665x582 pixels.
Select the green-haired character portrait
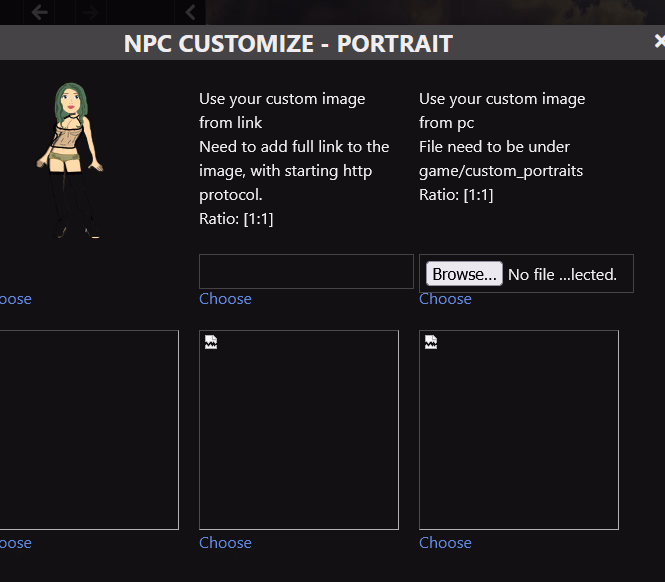coord(70,160)
